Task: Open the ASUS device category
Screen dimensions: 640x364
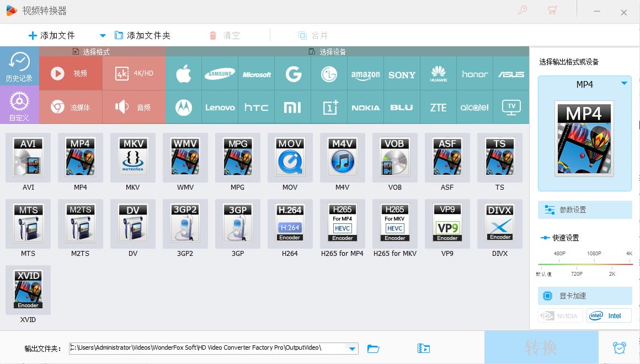Action: click(x=511, y=74)
